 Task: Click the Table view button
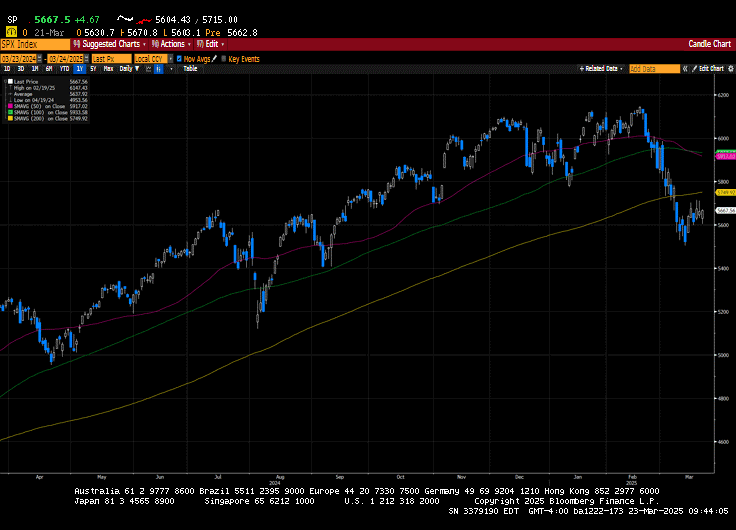pos(190,68)
